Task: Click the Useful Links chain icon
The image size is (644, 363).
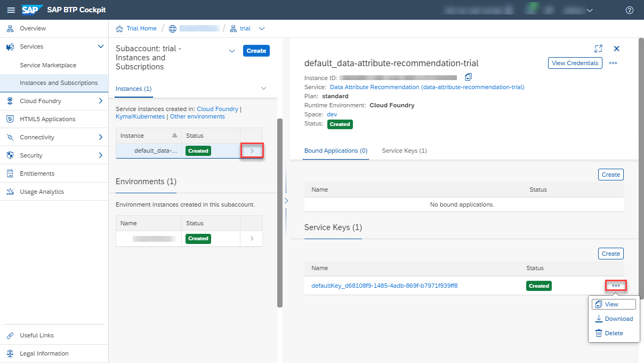Action: tap(10, 335)
